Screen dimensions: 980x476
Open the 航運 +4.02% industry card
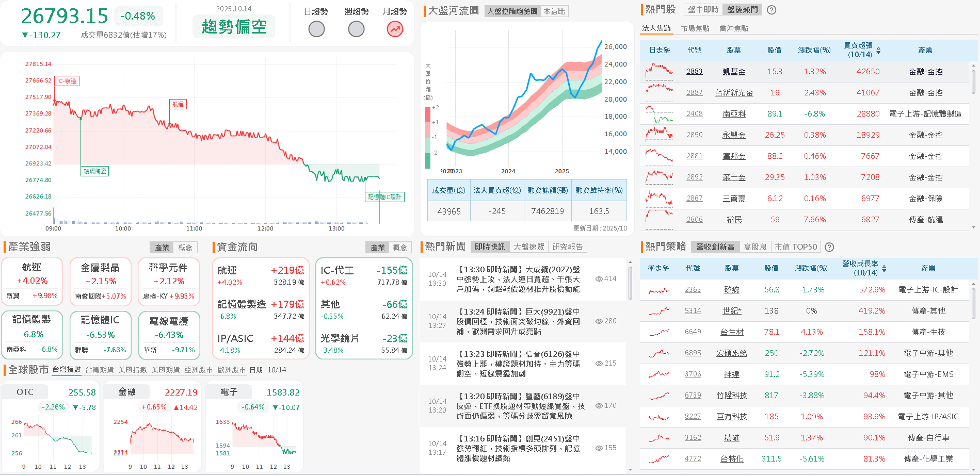click(x=32, y=282)
